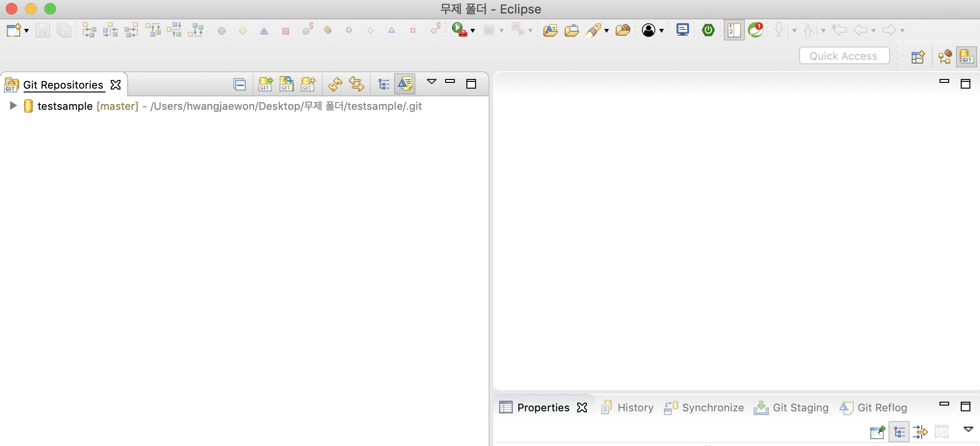Click the restore default value icon in Properties

click(941, 432)
